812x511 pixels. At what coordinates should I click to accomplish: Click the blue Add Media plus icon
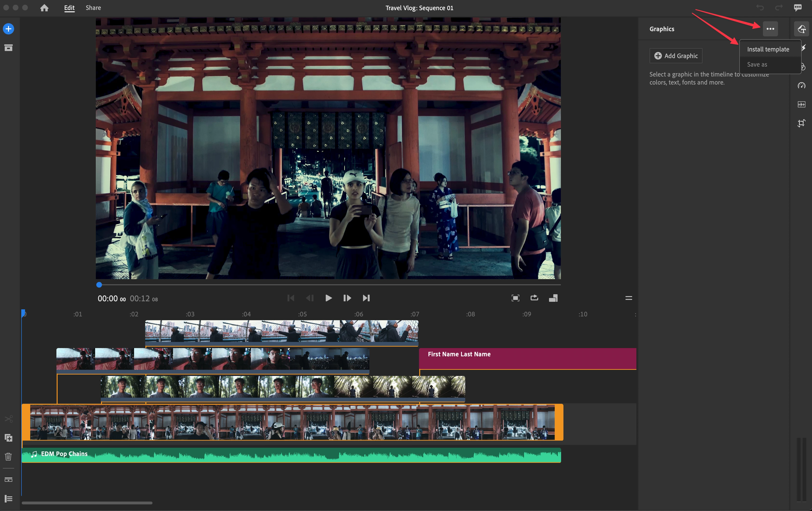pos(8,29)
